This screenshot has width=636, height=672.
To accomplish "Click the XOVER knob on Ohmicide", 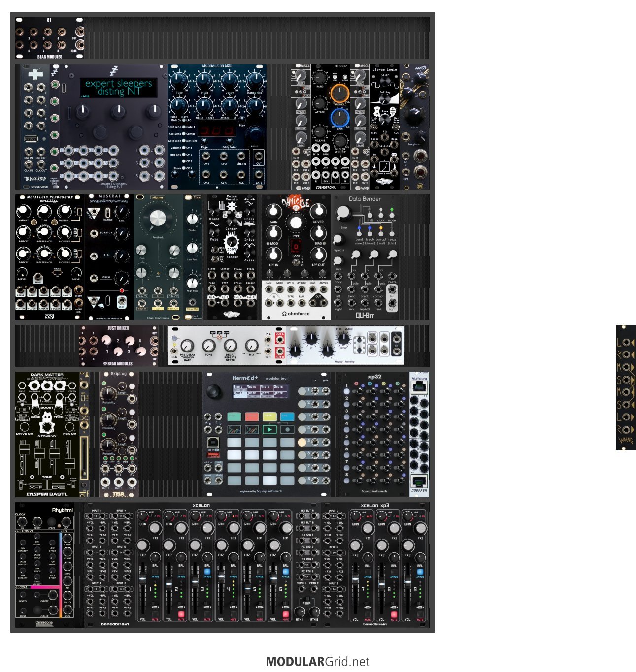I will (319, 212).
